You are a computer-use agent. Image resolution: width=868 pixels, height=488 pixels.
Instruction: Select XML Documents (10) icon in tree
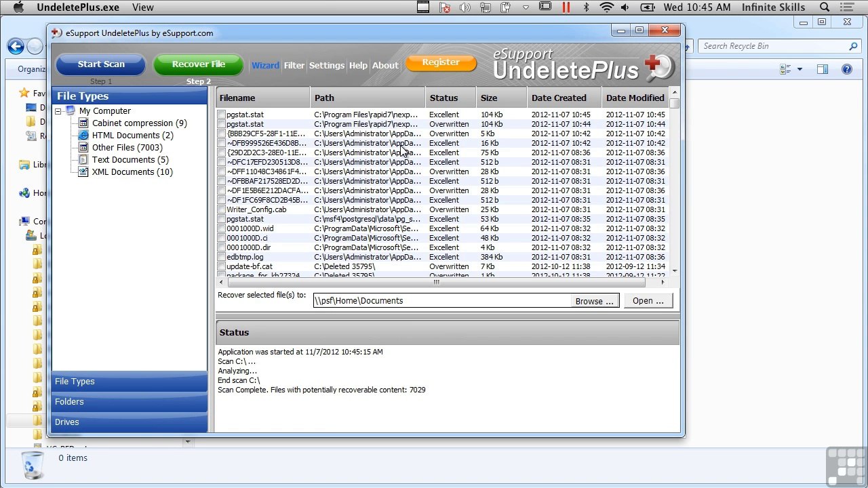pos(83,172)
